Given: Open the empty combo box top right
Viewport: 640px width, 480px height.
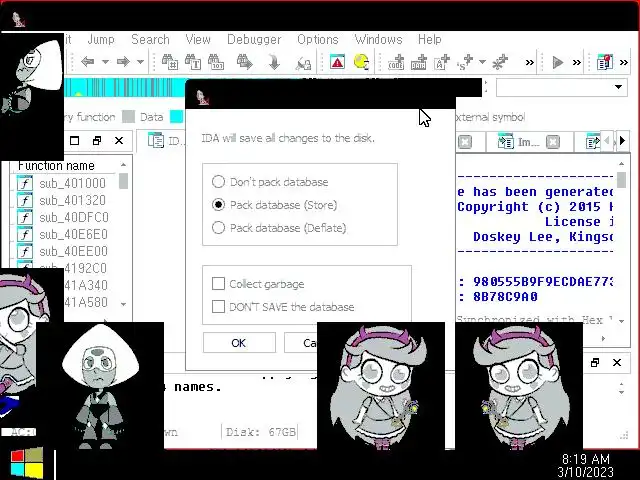Looking at the screenshot, I should [x=562, y=87].
